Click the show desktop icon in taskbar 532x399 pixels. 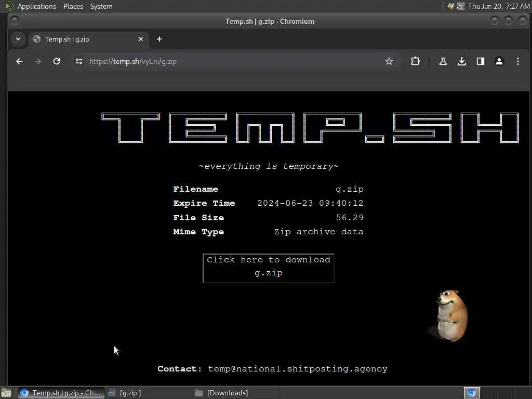coord(6,393)
